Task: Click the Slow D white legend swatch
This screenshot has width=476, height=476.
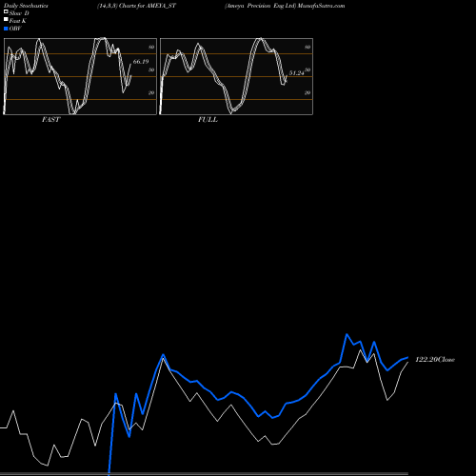Action: pos(6,12)
